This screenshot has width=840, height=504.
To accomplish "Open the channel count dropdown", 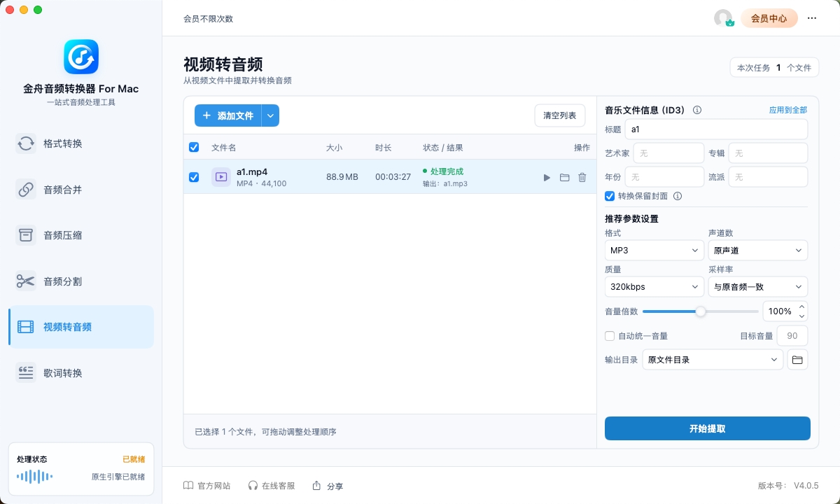I will click(758, 250).
